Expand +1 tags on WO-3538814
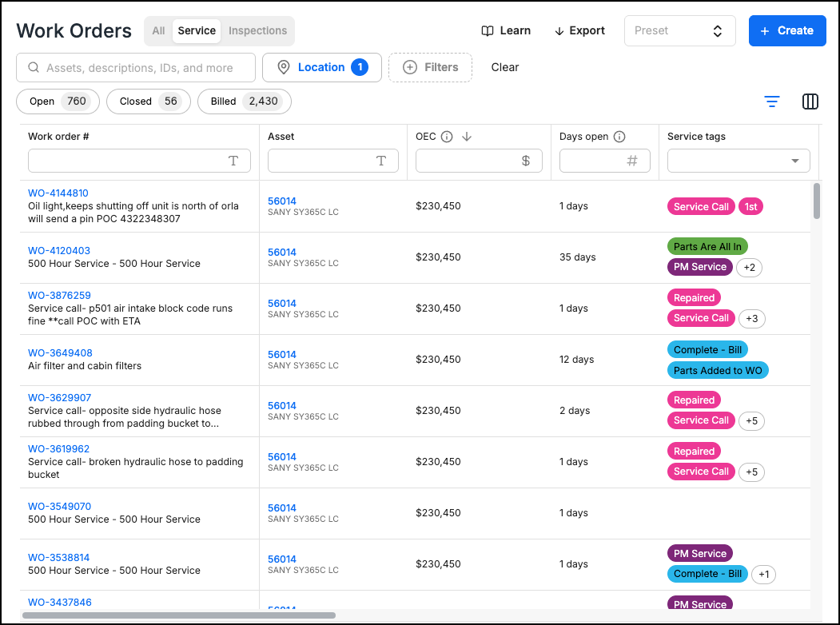The image size is (840, 625). 763,574
